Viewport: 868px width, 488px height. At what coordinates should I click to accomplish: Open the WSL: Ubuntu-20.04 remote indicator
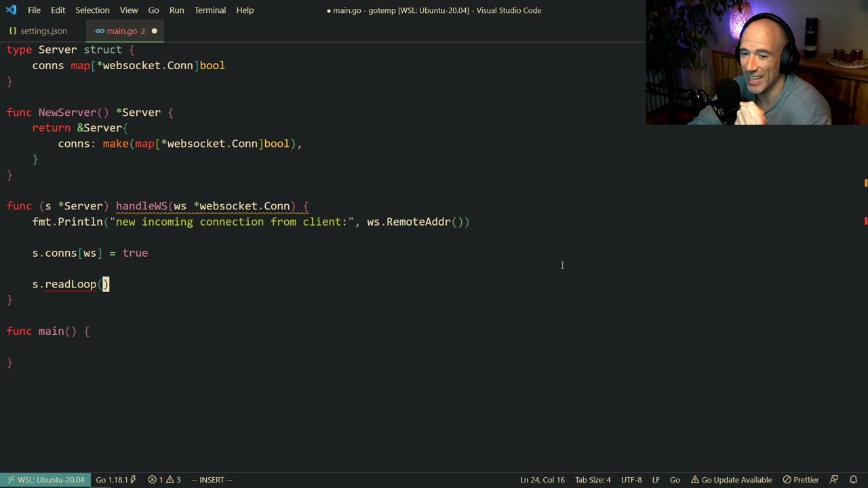44,480
